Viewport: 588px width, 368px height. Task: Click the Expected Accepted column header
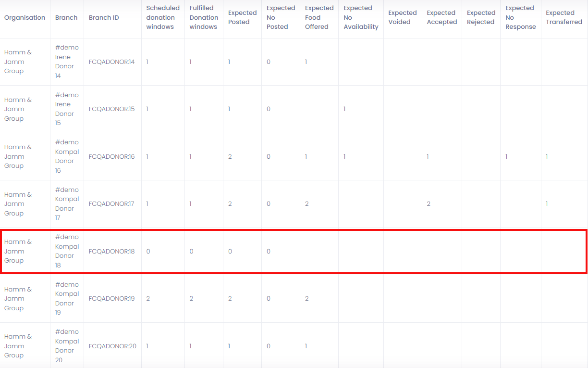point(441,18)
